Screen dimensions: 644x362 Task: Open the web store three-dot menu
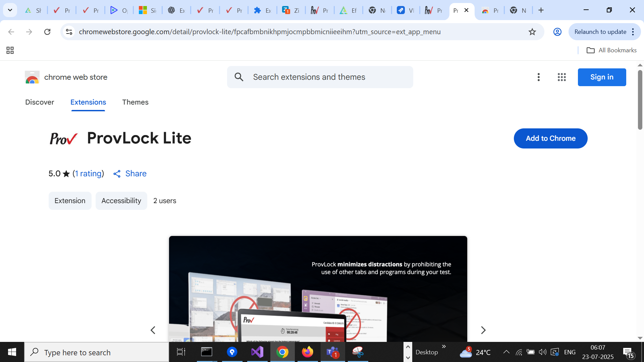(x=538, y=77)
